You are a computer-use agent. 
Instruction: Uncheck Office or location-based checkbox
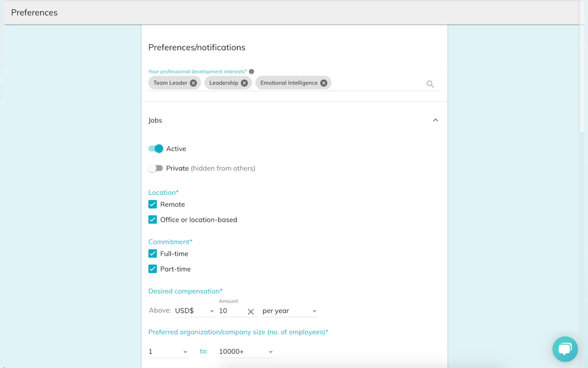[152, 219]
